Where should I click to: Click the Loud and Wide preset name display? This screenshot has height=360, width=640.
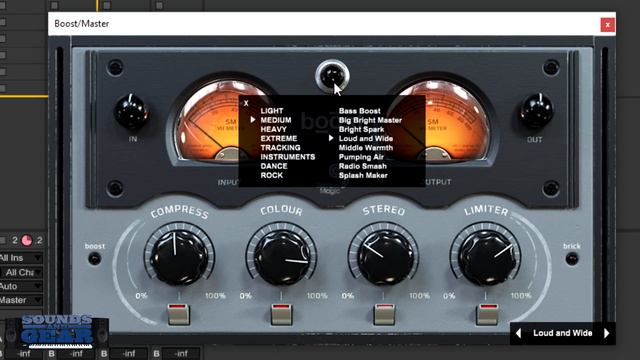point(562,333)
